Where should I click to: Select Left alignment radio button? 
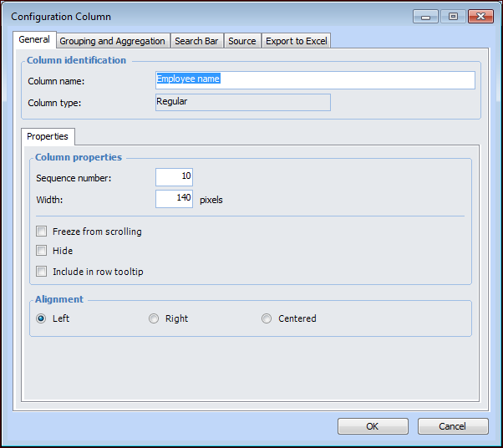click(x=41, y=318)
